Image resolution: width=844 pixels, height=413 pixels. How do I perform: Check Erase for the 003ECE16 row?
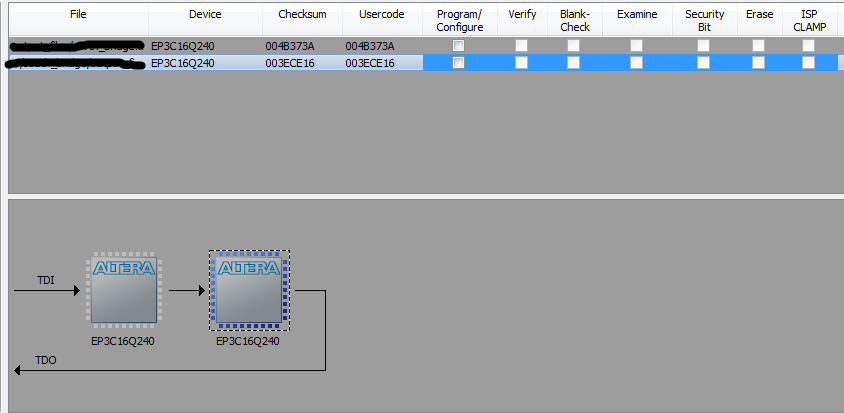coord(758,63)
